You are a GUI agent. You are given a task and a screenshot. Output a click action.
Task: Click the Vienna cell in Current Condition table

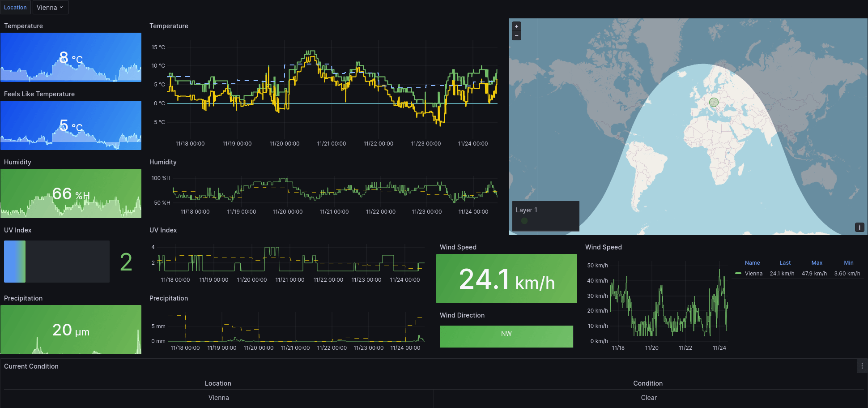tap(218, 397)
